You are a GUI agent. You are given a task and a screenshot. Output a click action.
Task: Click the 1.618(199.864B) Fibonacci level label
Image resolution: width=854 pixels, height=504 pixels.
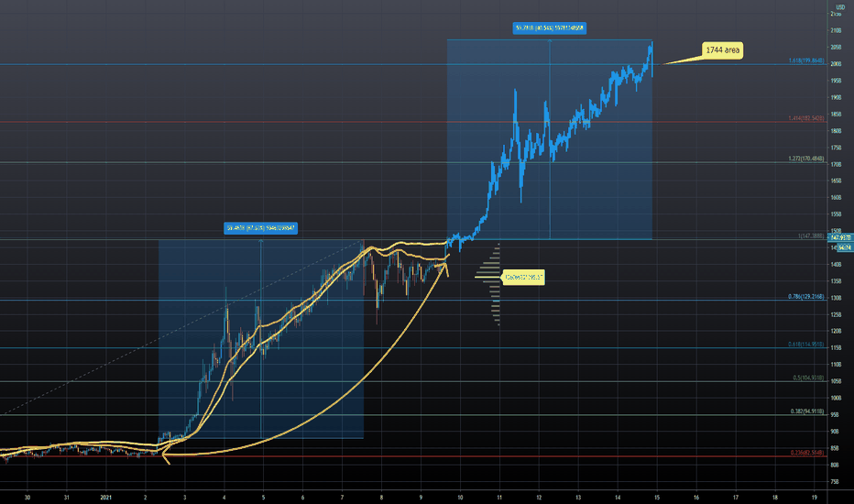(x=806, y=60)
